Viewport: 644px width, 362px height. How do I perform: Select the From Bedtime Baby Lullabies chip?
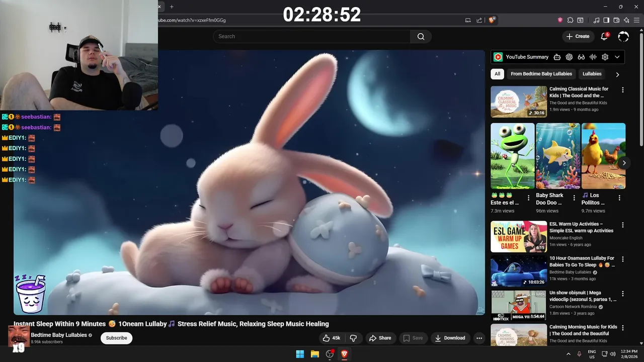[541, 74]
